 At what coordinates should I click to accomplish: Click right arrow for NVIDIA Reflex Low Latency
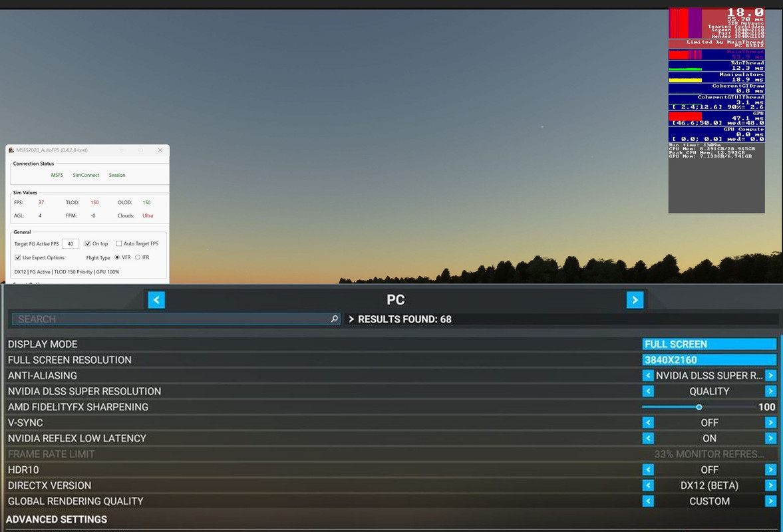(x=770, y=438)
